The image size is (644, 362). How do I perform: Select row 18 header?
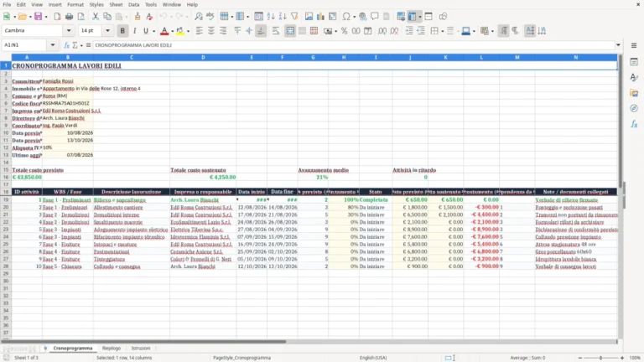pyautogui.click(x=6, y=192)
